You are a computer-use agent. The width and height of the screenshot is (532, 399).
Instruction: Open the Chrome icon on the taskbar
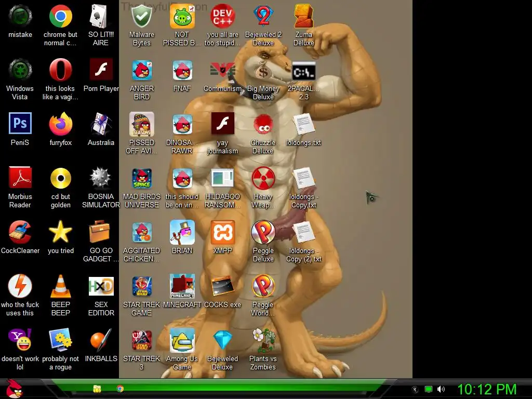tap(120, 389)
